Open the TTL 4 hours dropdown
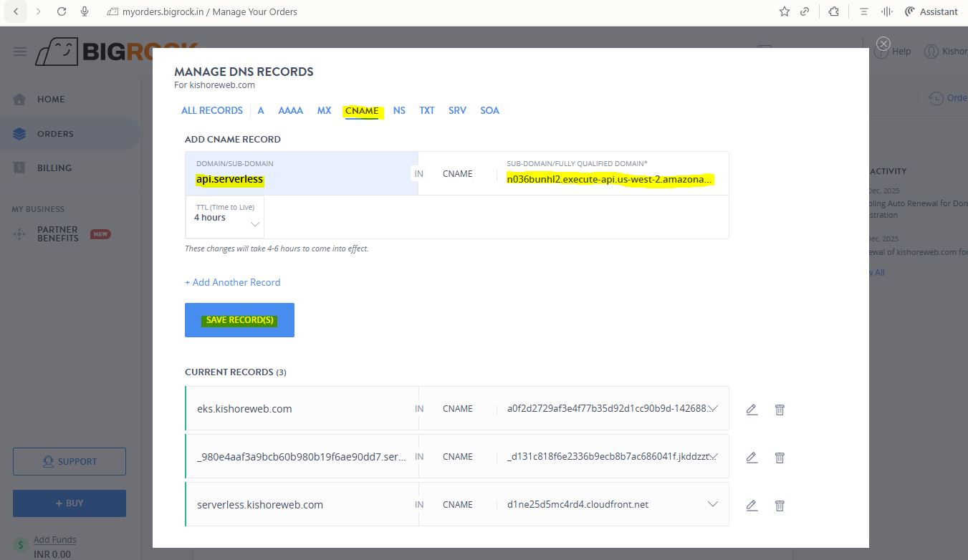 point(224,218)
